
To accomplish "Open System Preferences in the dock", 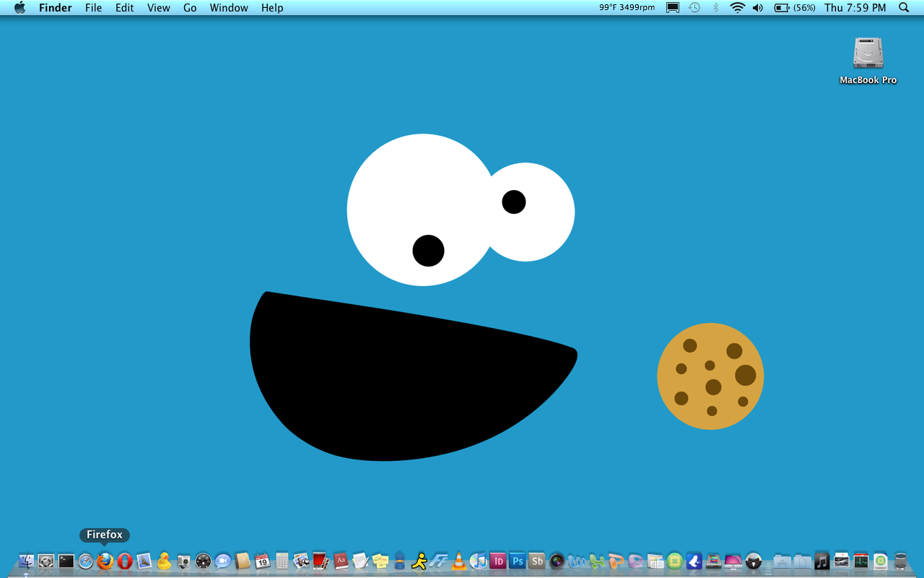I will click(x=46, y=561).
